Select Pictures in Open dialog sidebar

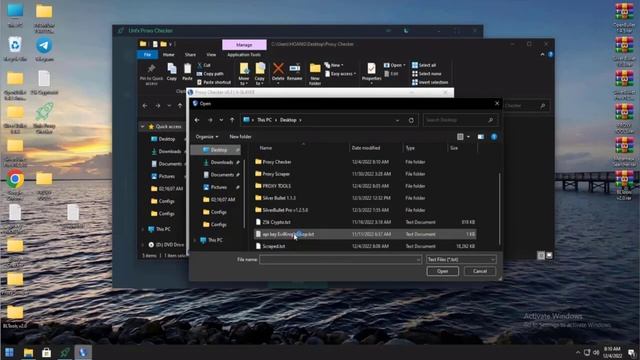[219, 187]
